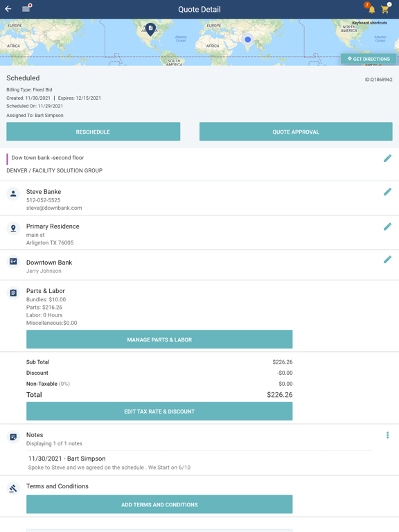Click the Parts & Labor clipboard icon

click(x=13, y=293)
